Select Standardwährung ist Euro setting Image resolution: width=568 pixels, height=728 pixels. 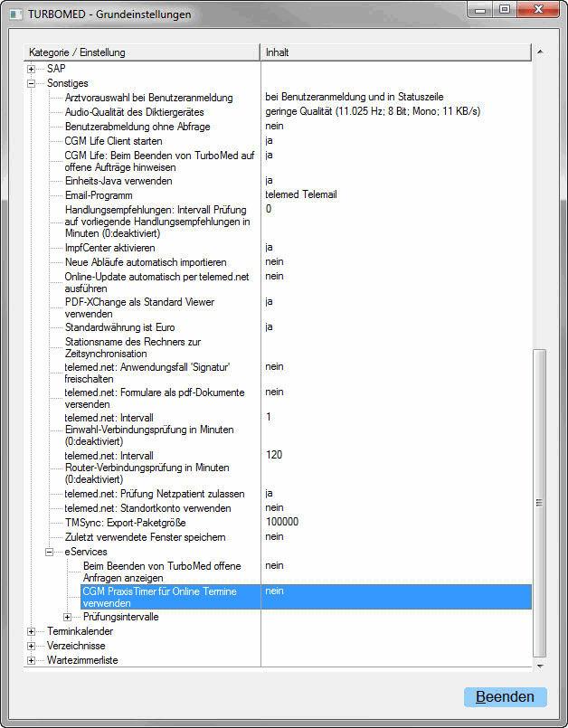(119, 327)
